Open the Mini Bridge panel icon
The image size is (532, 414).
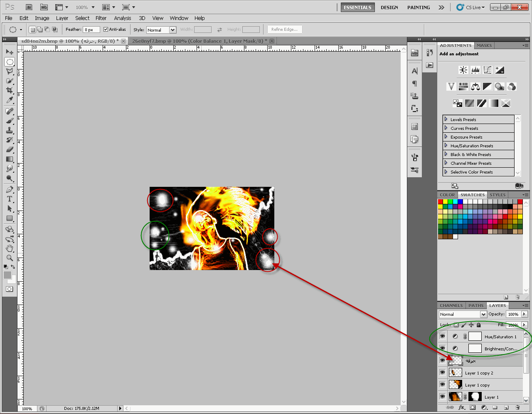pos(414,53)
